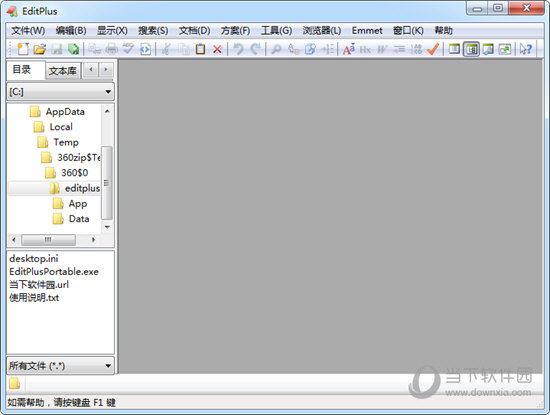Open the 窗口(K) menu

coord(408,31)
